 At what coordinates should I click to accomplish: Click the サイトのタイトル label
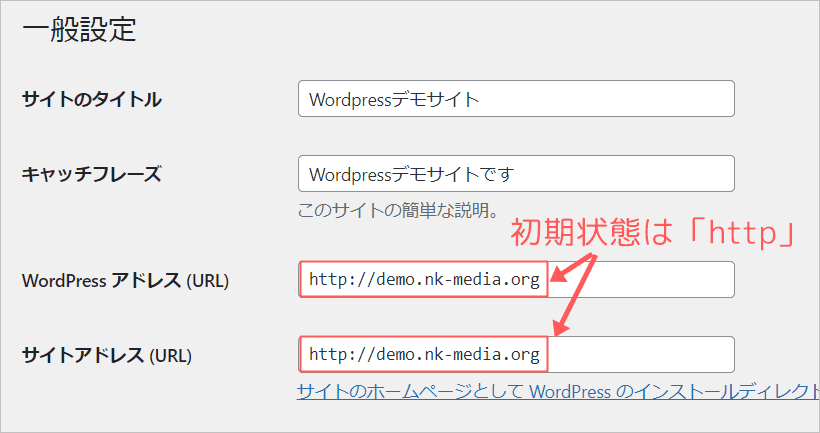point(91,99)
